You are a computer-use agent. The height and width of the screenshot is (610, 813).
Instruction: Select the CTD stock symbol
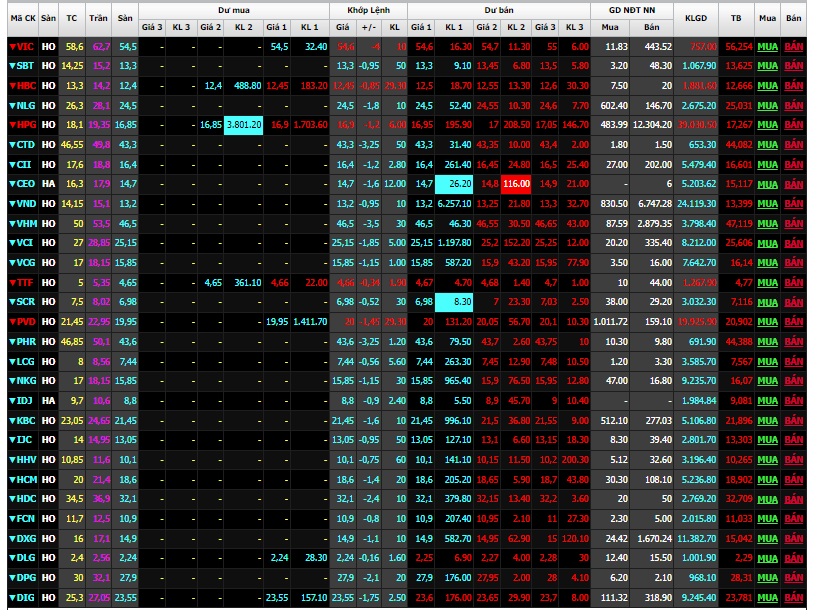click(25, 145)
